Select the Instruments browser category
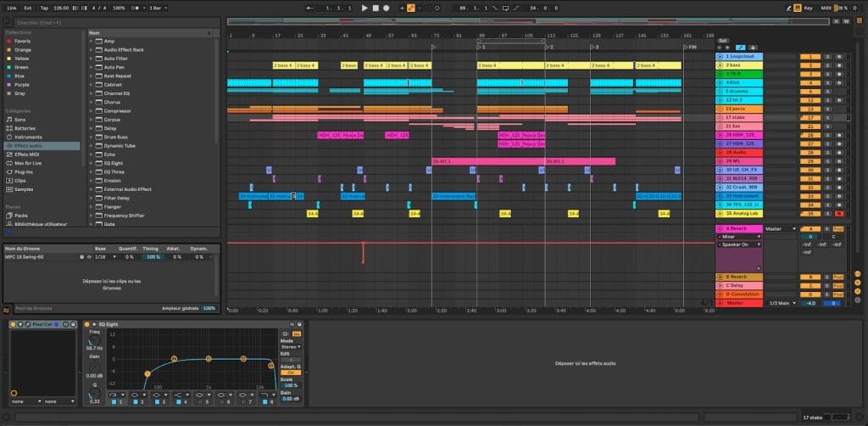Image resolution: width=868 pixels, height=426 pixels. [28, 137]
